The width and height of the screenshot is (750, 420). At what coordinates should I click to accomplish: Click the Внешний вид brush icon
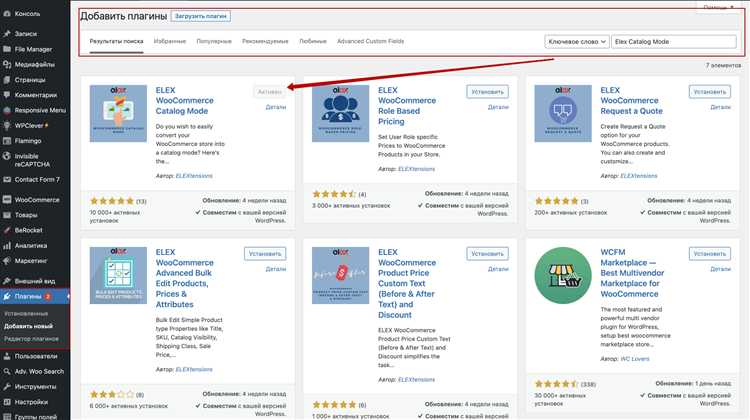point(7,281)
